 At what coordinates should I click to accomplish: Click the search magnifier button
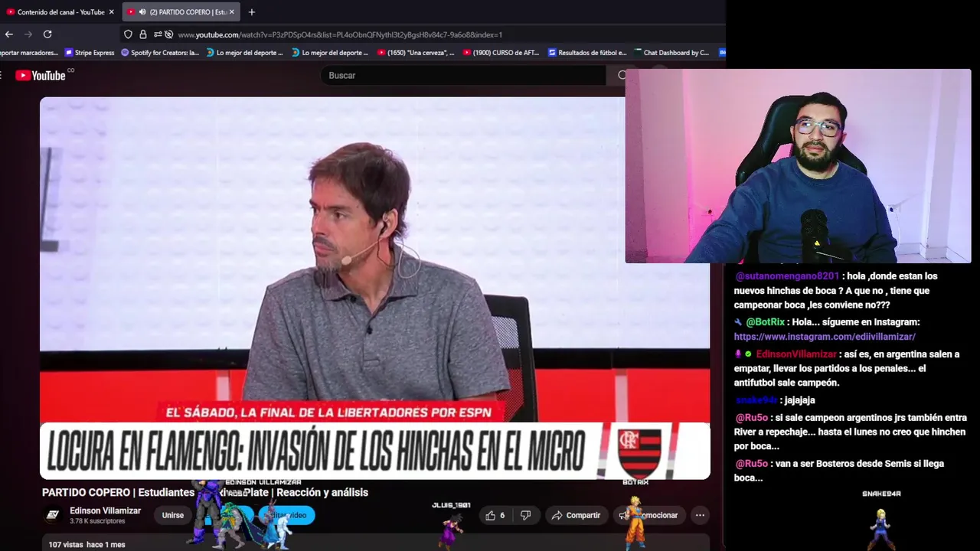pos(622,75)
